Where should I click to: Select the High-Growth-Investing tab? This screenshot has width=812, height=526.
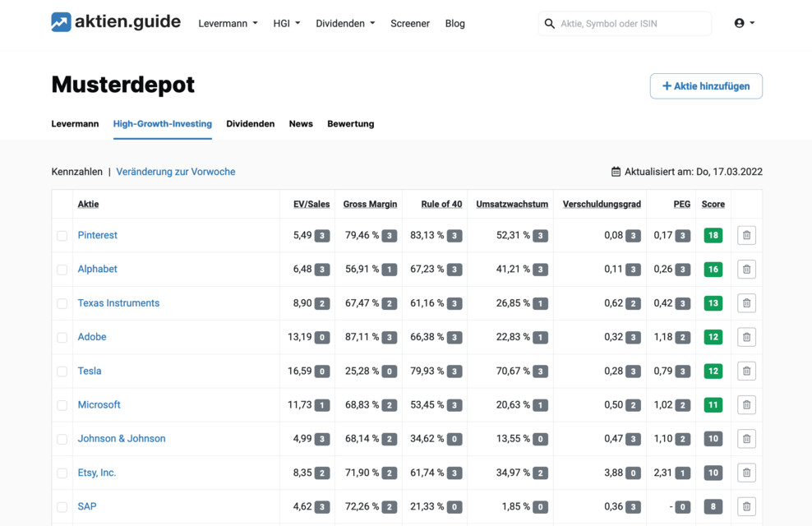point(163,124)
